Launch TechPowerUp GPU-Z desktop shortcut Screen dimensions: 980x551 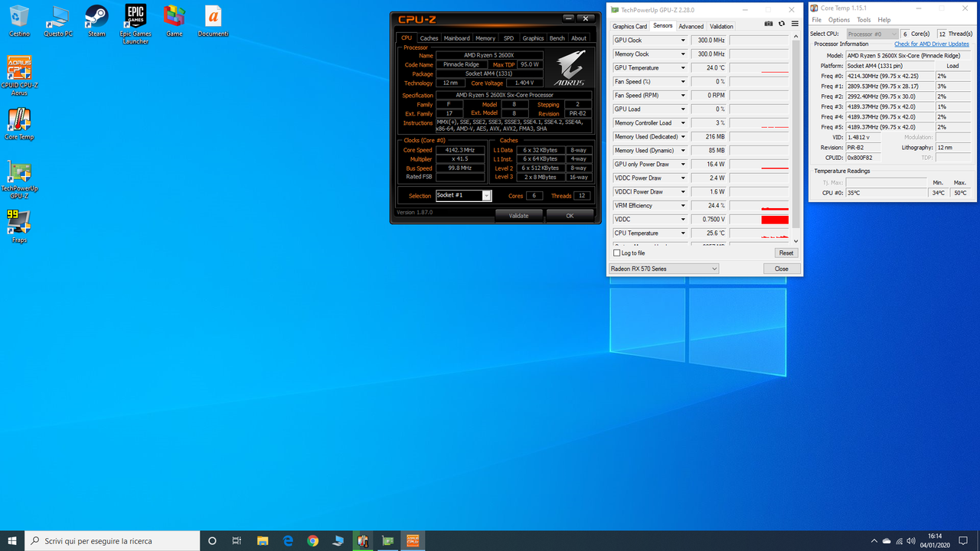[x=19, y=180]
